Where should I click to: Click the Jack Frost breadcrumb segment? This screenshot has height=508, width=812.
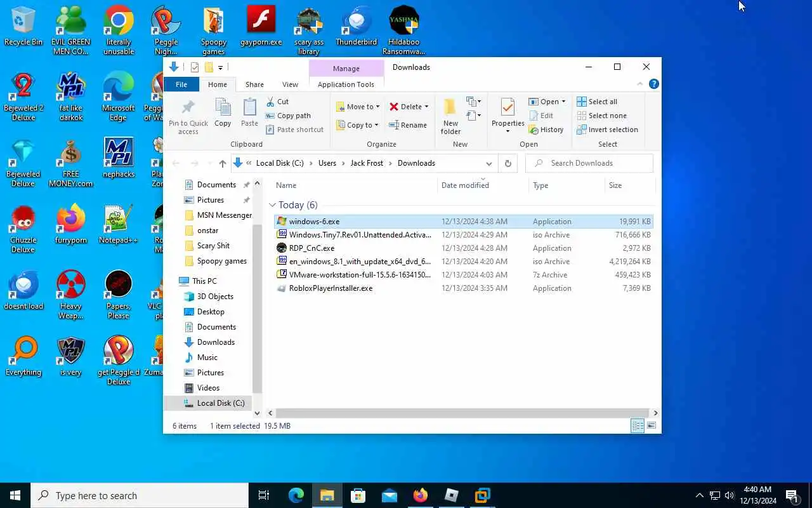click(367, 163)
